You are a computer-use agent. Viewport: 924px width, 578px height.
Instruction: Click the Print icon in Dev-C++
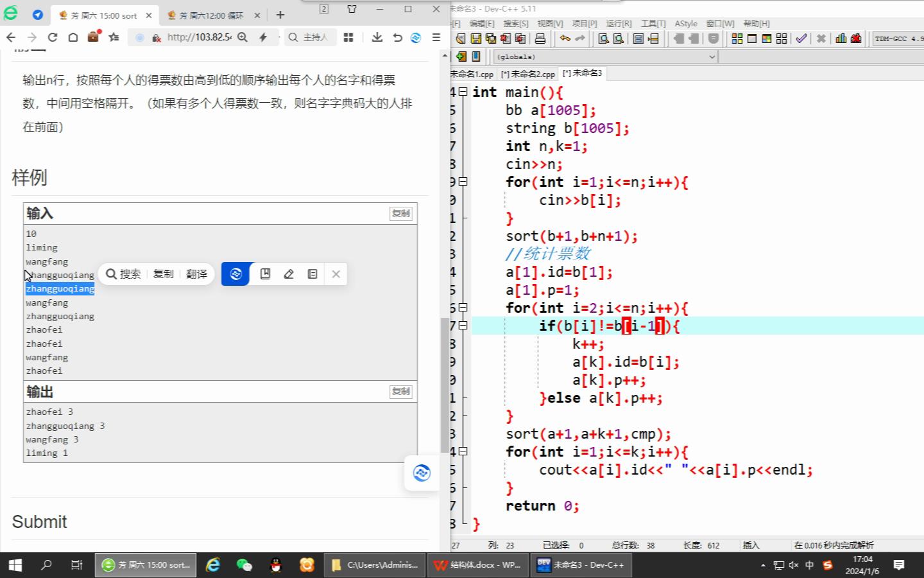tap(540, 39)
